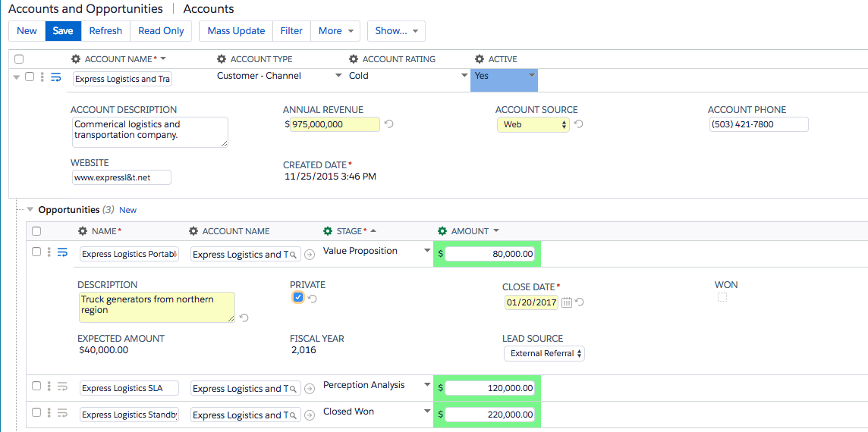Viewport: 868px width, 432px height.
Task: Click the gear icon next to ACCOUNT RATING
Action: pos(354,59)
